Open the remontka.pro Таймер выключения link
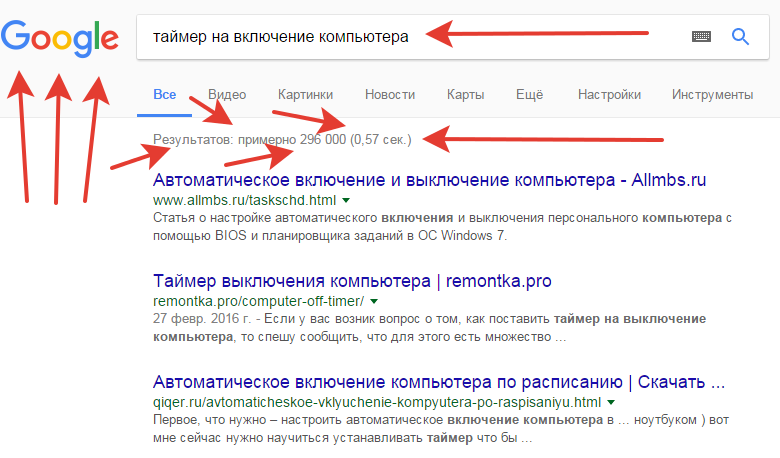Viewport: 780px width, 458px height. click(352, 281)
